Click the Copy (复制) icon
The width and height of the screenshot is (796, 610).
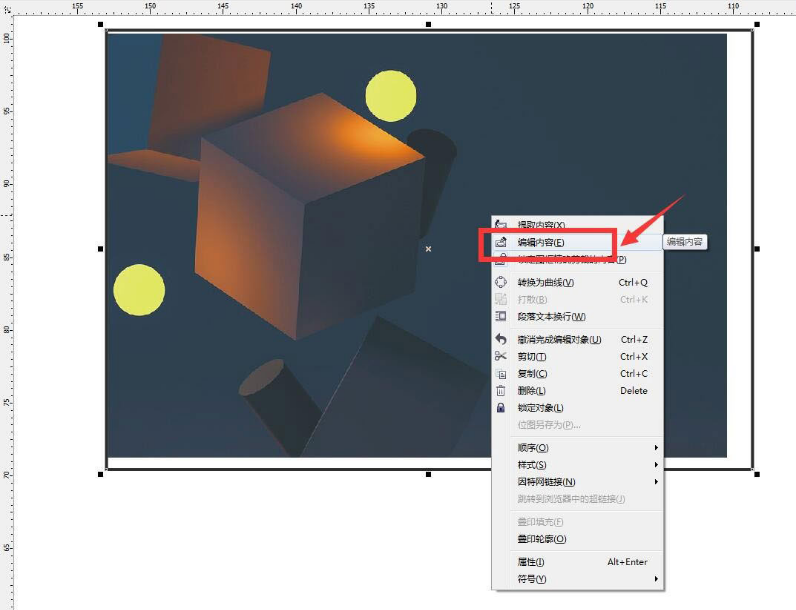(501, 374)
